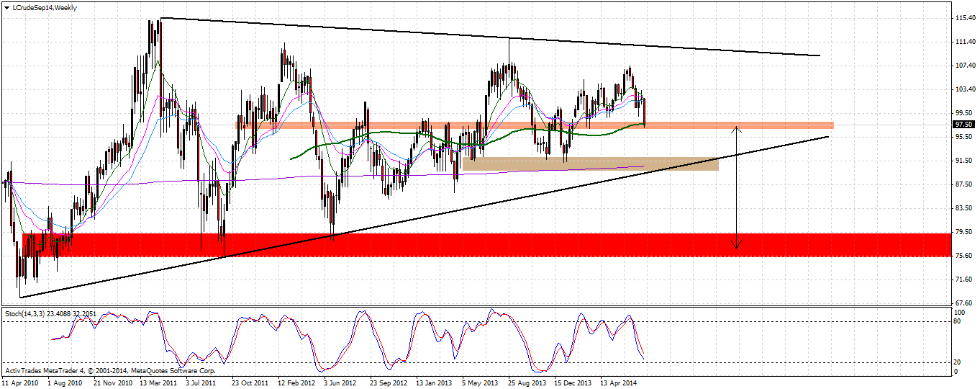Click the 83.50 price axis label
This screenshot has height=389, width=980.
(964, 208)
